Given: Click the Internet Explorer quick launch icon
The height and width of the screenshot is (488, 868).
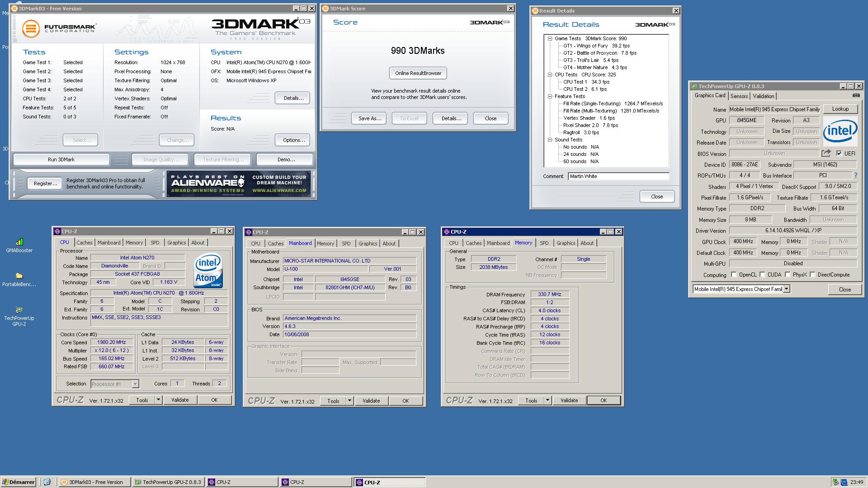Looking at the screenshot, I should point(47,482).
